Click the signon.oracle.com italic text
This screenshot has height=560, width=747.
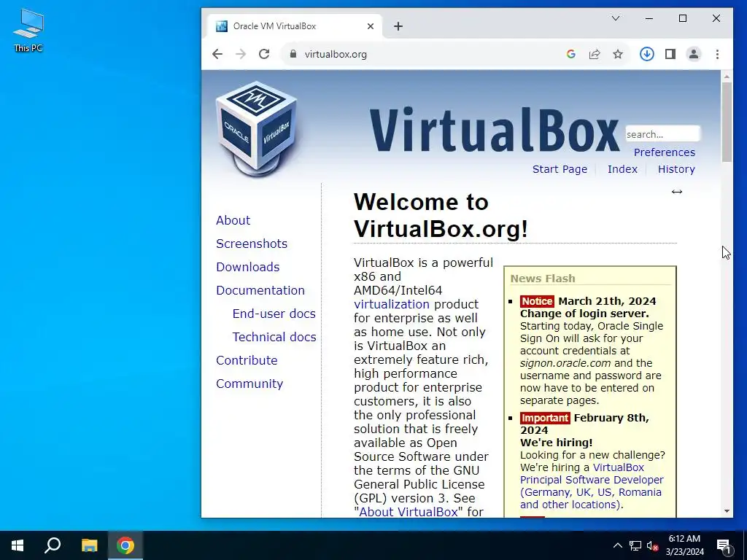tap(565, 363)
